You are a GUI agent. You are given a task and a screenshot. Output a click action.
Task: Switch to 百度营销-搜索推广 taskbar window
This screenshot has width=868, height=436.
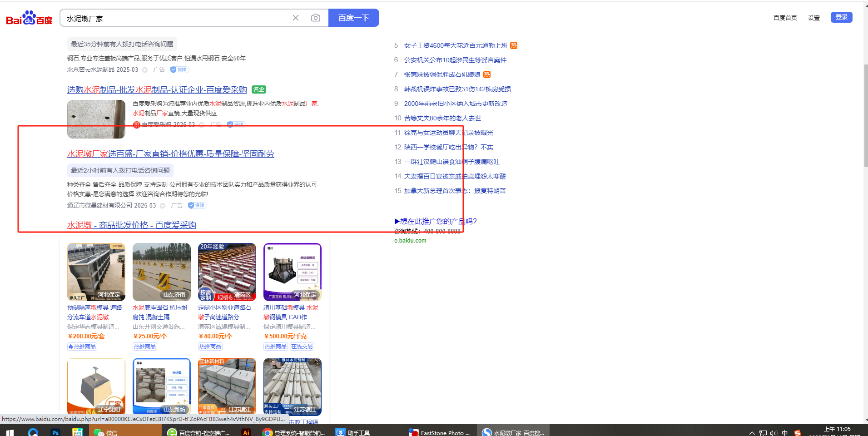tap(199, 432)
